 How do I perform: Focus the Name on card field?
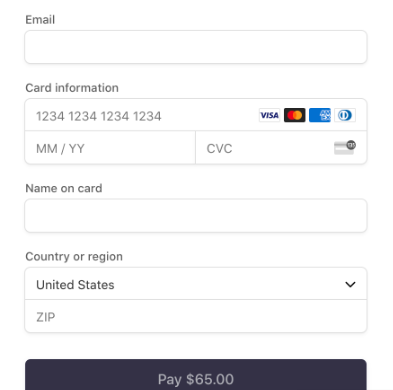click(196, 216)
